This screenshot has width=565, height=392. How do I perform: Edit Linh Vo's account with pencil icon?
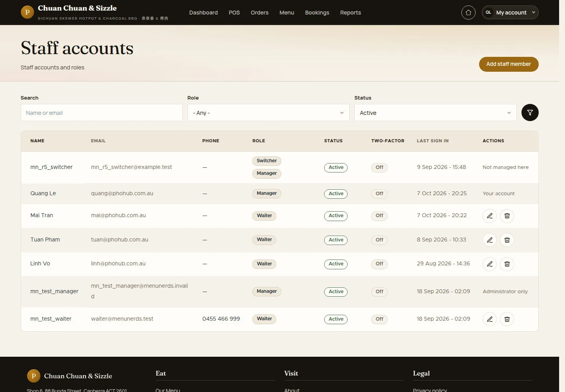tap(490, 264)
